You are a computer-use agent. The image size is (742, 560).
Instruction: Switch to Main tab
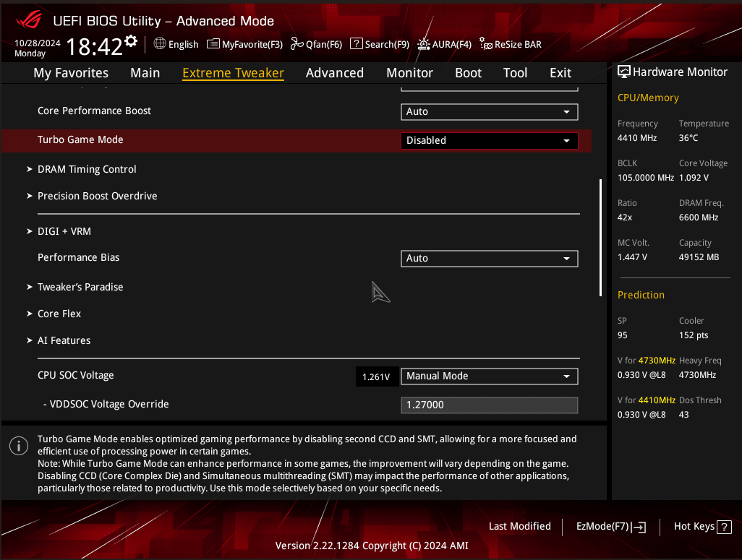tap(145, 73)
